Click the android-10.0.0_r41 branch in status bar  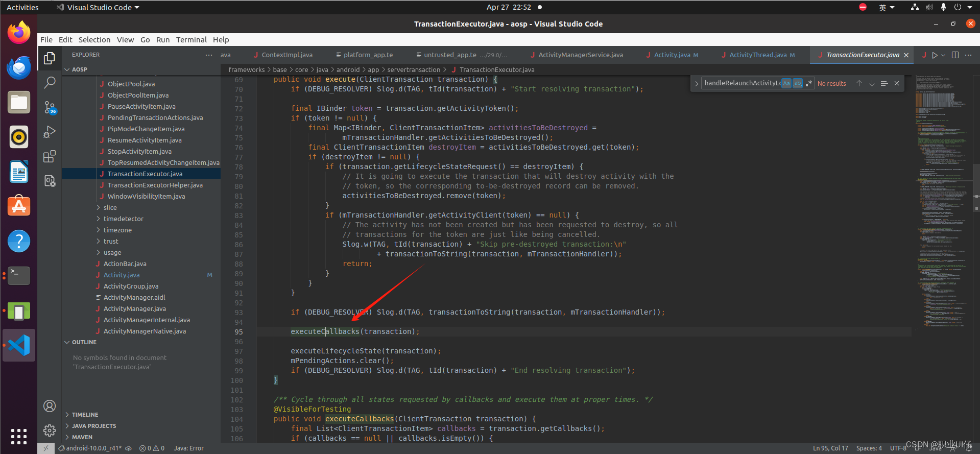(90, 448)
